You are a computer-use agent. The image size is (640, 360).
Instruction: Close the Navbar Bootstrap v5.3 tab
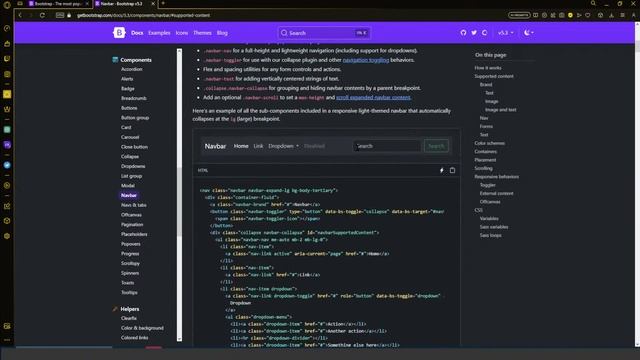pyautogui.click(x=153, y=4)
